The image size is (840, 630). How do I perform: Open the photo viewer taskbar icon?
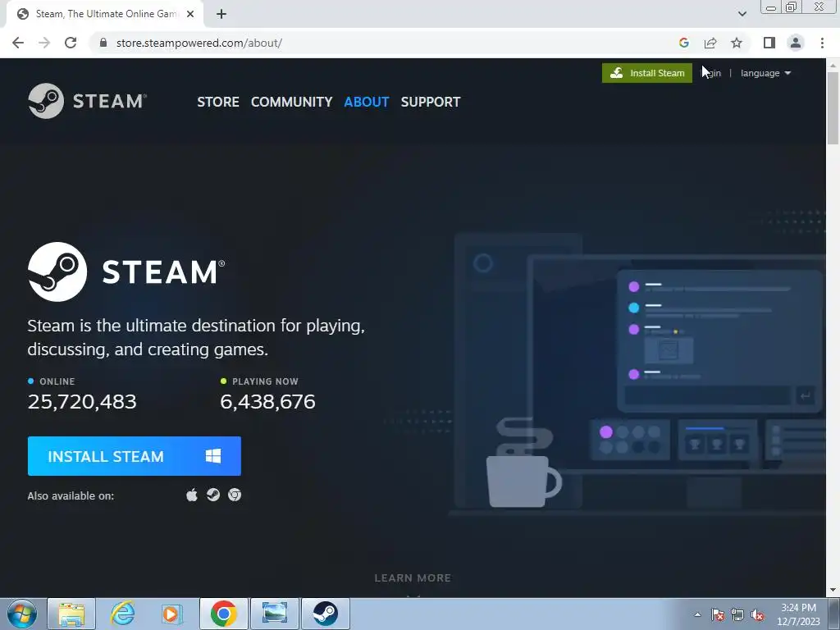click(274, 614)
